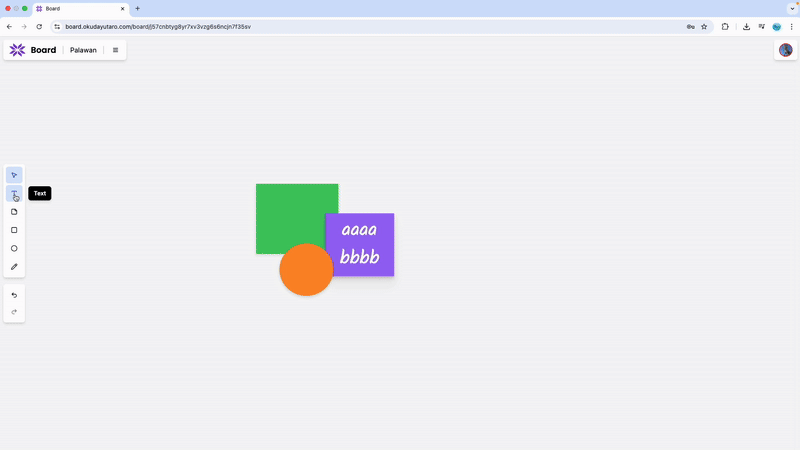Switch to the Board browser tab
The width and height of the screenshot is (800, 450).
click(x=80, y=9)
